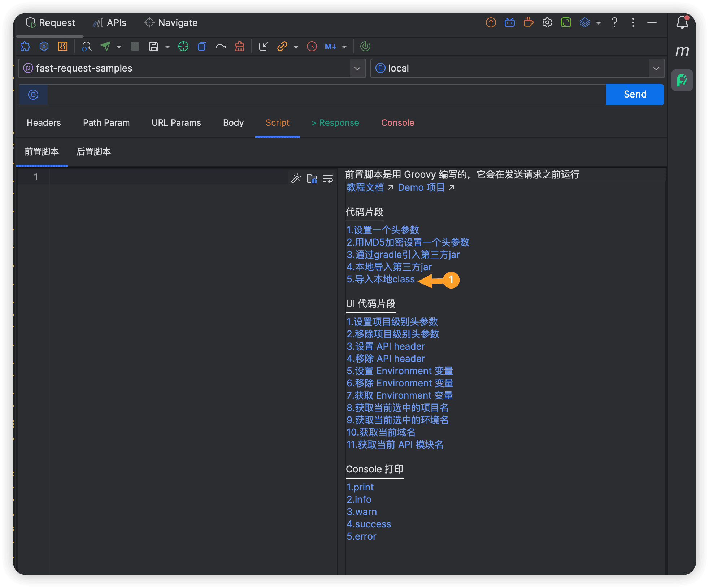Expand the local environment dropdown

656,68
